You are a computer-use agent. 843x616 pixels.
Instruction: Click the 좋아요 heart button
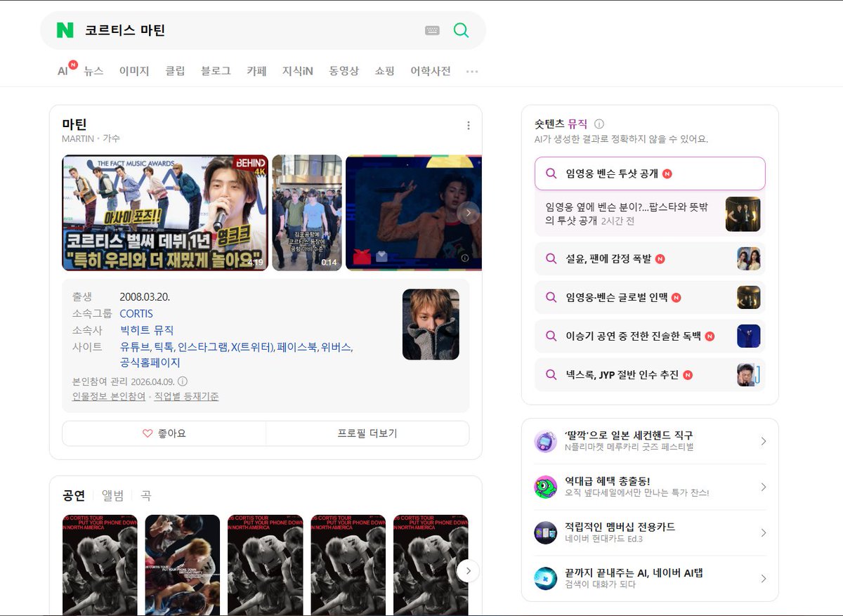coord(164,433)
